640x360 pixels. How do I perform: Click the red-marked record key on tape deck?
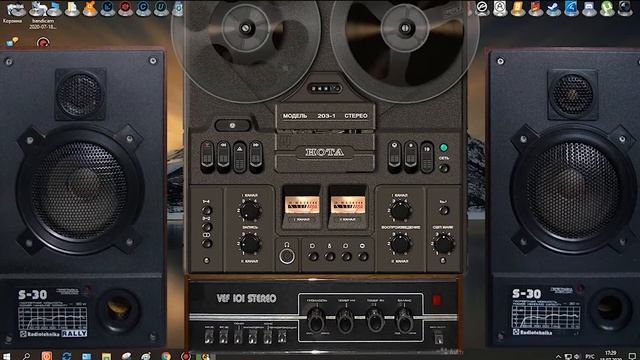(x=207, y=157)
